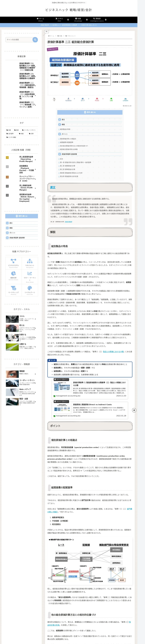
Task: Open リベラルアーツ palette icon tile
Action: coord(30,290)
